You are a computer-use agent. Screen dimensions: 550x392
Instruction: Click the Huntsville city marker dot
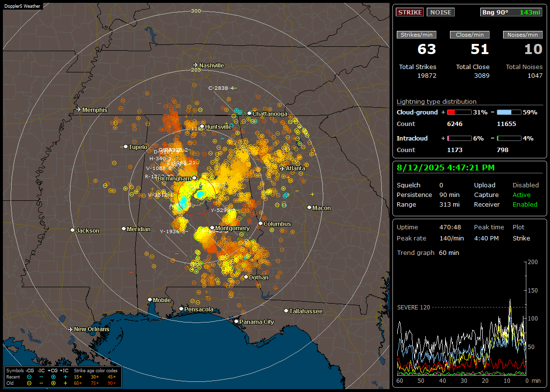click(x=202, y=126)
